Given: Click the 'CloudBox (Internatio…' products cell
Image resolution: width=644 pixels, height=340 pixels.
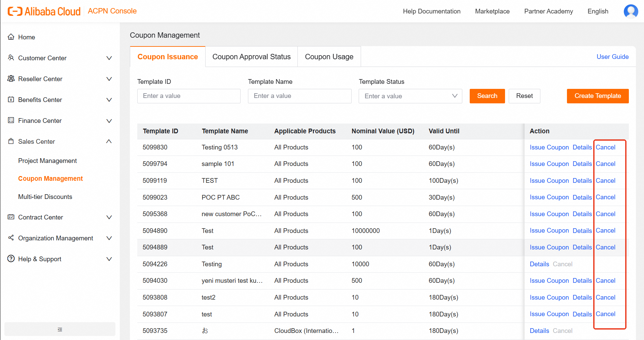Looking at the screenshot, I should [306, 331].
